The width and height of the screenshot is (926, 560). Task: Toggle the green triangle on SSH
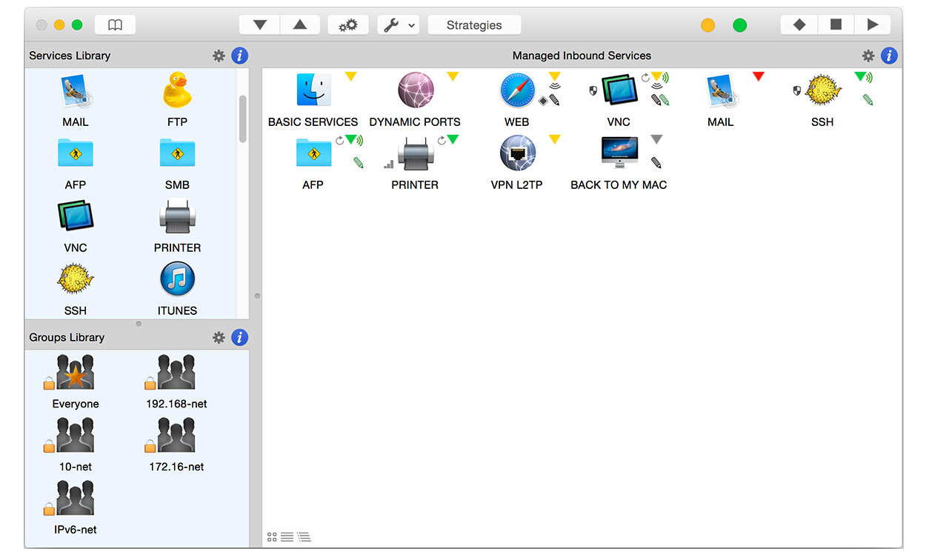click(x=860, y=76)
